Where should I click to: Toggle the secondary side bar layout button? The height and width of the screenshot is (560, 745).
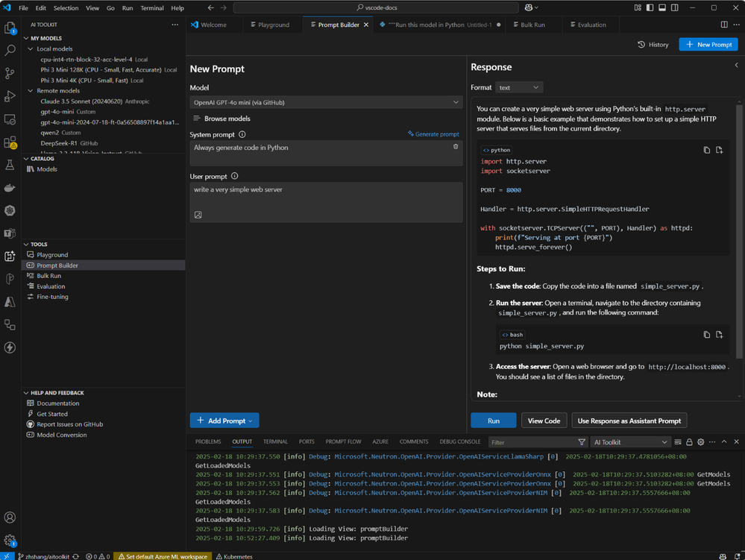click(675, 7)
